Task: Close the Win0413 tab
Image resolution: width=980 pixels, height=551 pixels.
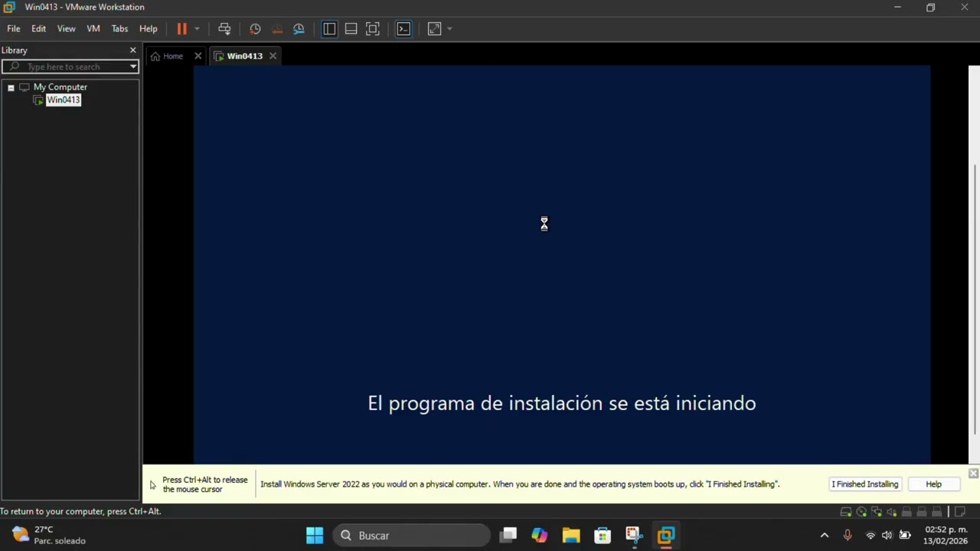Action: coord(273,56)
